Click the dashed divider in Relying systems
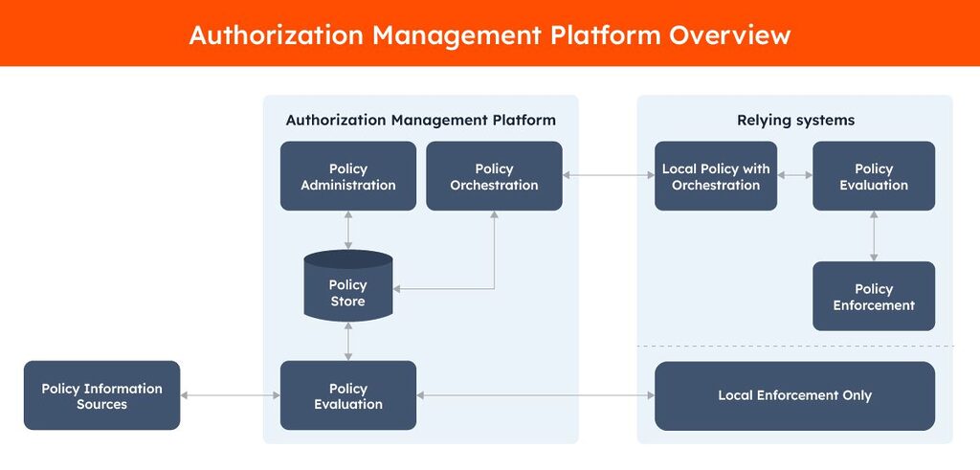 [794, 347]
